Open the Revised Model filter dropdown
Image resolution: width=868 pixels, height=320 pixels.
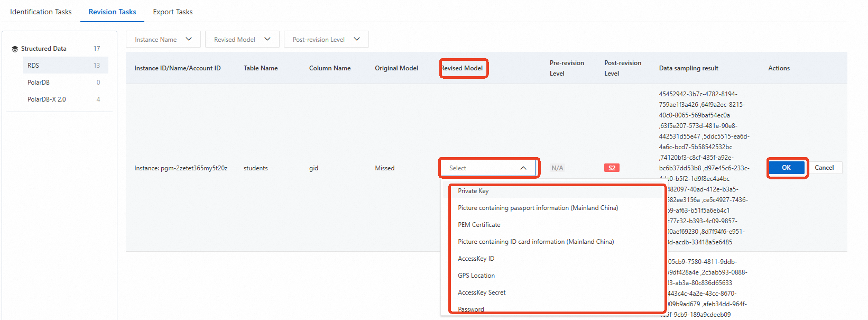pyautogui.click(x=242, y=39)
